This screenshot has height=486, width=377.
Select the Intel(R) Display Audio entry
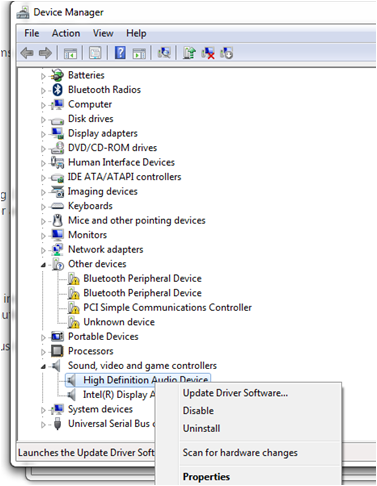pos(119,395)
